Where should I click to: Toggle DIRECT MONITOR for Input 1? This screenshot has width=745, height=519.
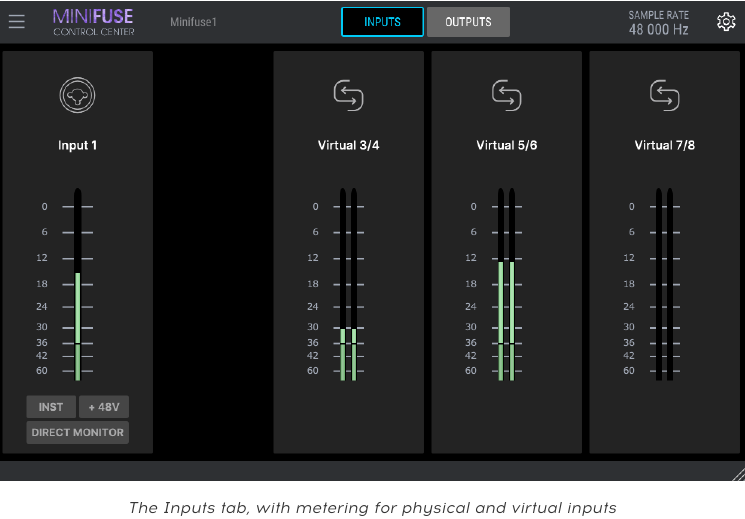coord(77,432)
